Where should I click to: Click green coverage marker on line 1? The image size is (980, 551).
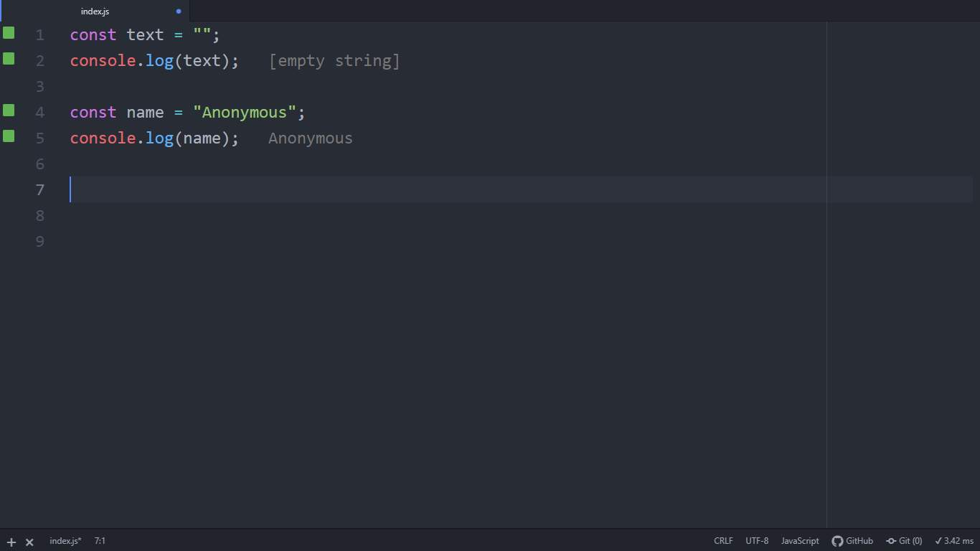click(9, 33)
